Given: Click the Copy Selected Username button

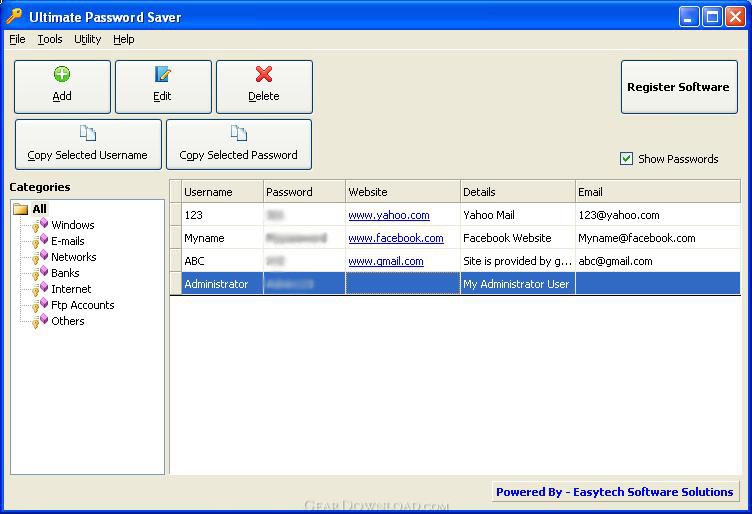Looking at the screenshot, I should 88,144.
